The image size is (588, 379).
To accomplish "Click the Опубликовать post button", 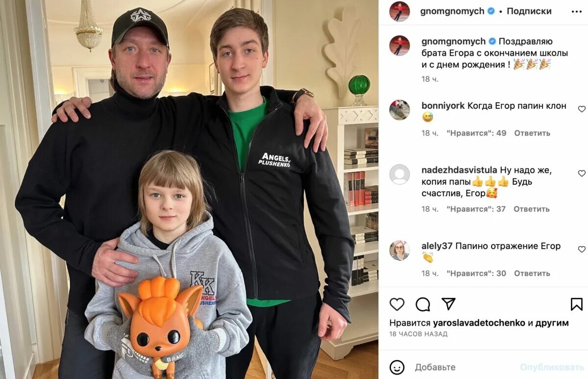I will click(x=552, y=367).
